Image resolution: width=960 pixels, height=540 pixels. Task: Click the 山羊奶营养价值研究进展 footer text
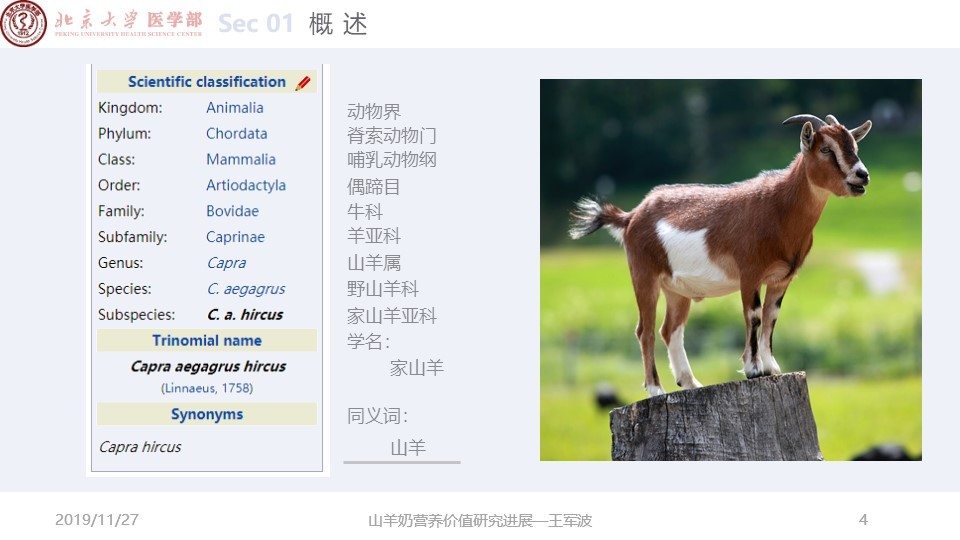pyautogui.click(x=451, y=520)
